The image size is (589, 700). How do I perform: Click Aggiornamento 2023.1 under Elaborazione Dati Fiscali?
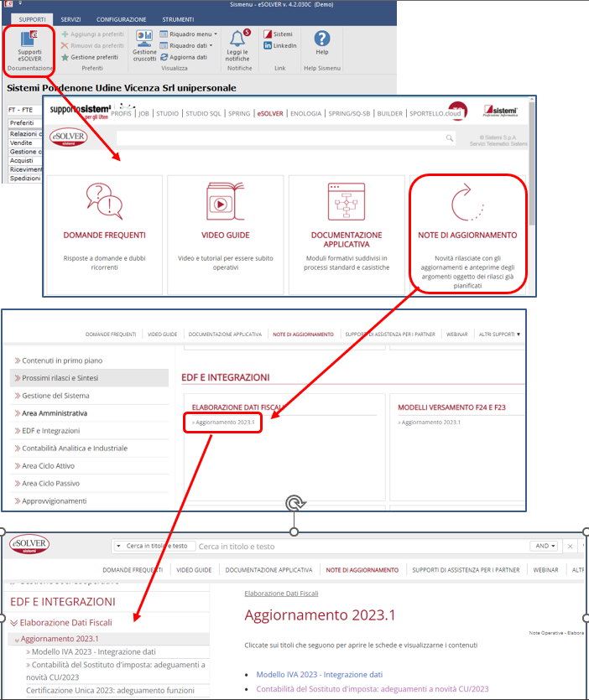pos(223,423)
